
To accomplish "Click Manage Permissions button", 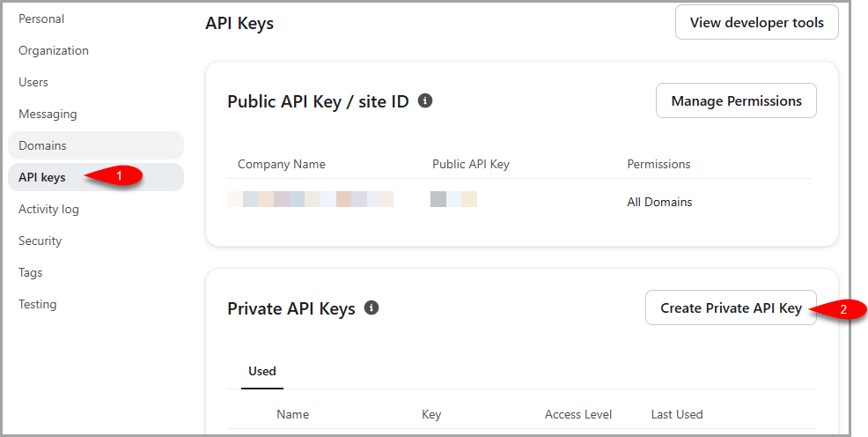I will tap(736, 100).
